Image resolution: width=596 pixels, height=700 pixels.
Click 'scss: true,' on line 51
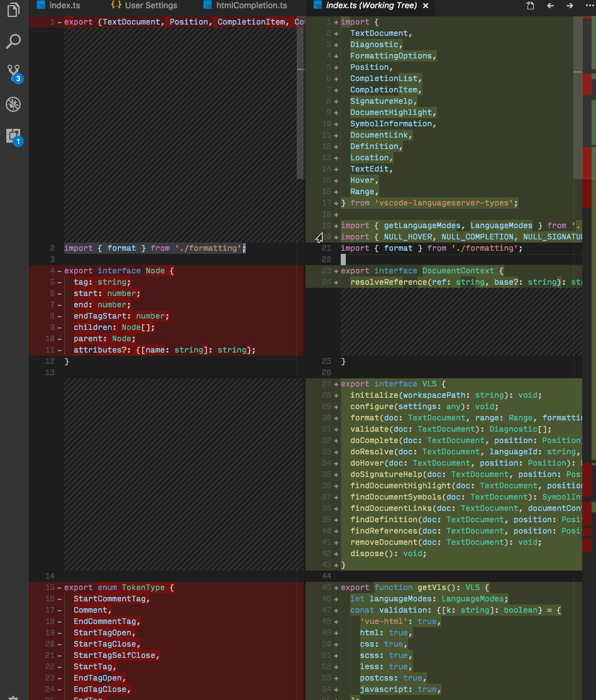(x=386, y=655)
